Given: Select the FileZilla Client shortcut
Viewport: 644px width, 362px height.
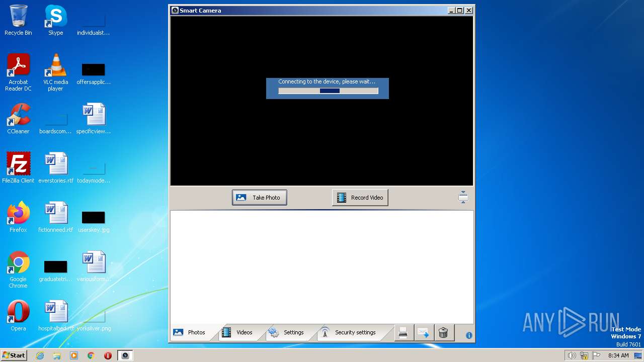Looking at the screenshot, I should [18, 168].
